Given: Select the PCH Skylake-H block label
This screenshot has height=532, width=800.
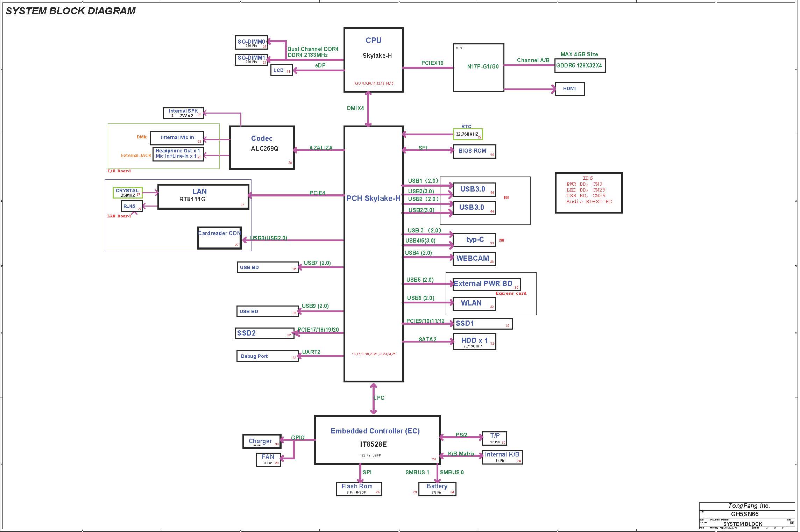Looking at the screenshot, I should click(x=373, y=198).
